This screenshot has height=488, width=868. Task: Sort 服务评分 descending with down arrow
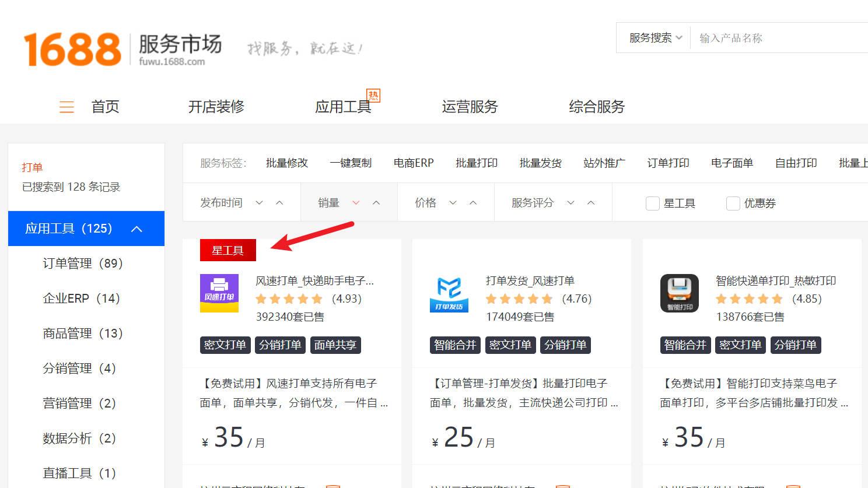[x=570, y=203]
